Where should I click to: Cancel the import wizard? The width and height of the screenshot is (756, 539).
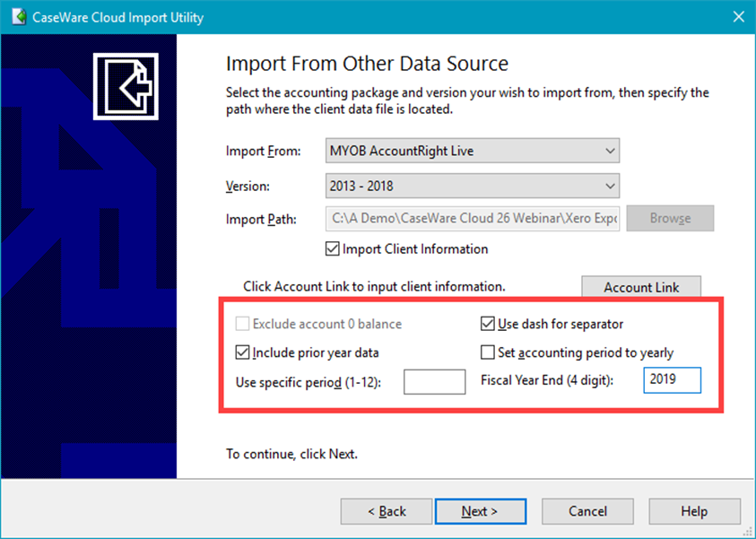[587, 511]
